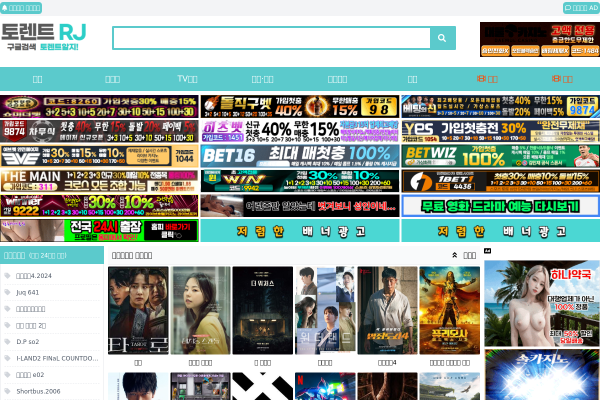Click the winner 9222 banner

pos(99,206)
